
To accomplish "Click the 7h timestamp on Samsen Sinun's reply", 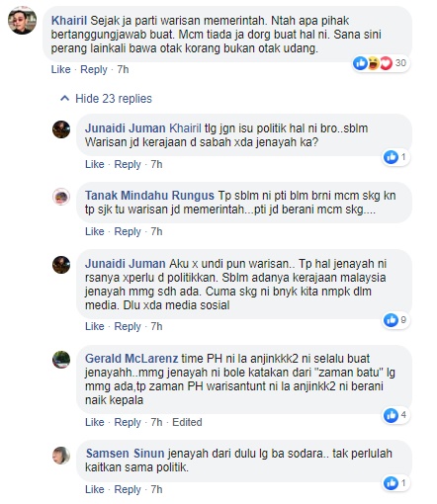I will point(156,489).
